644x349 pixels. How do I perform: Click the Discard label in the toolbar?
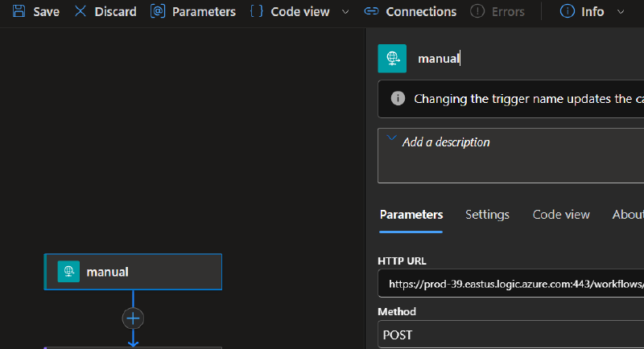pyautogui.click(x=115, y=12)
